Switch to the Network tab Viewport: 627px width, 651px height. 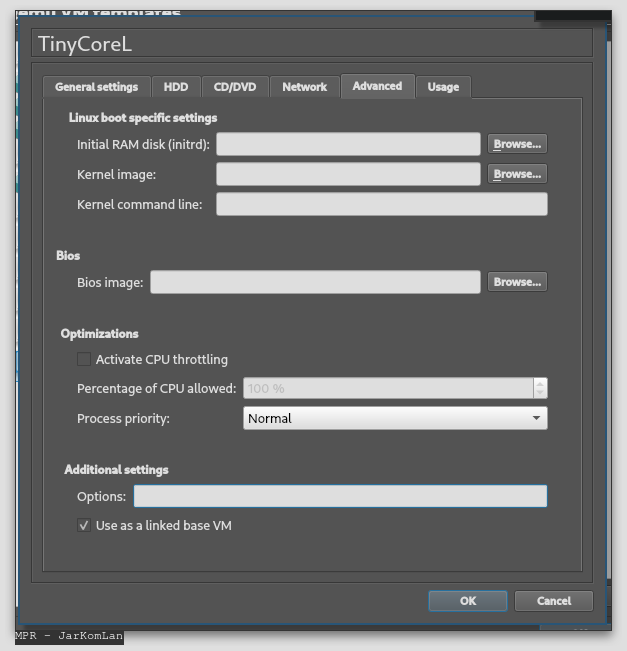(304, 87)
